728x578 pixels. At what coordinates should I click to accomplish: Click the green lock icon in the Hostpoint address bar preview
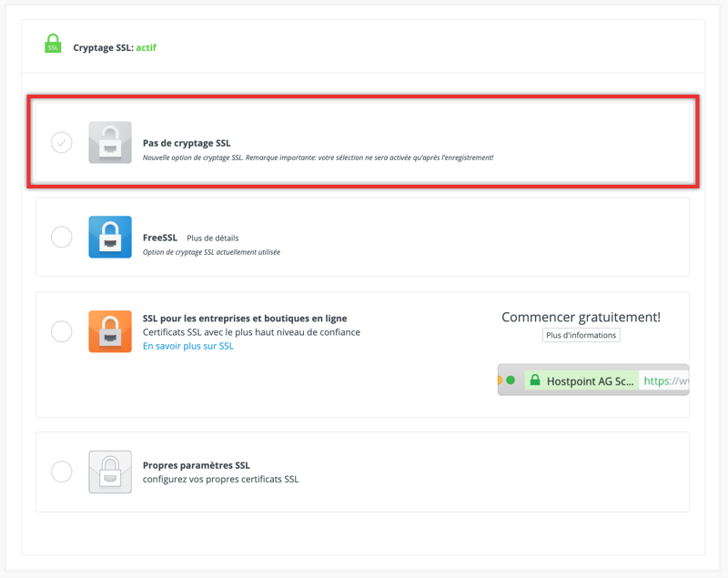[x=535, y=380]
